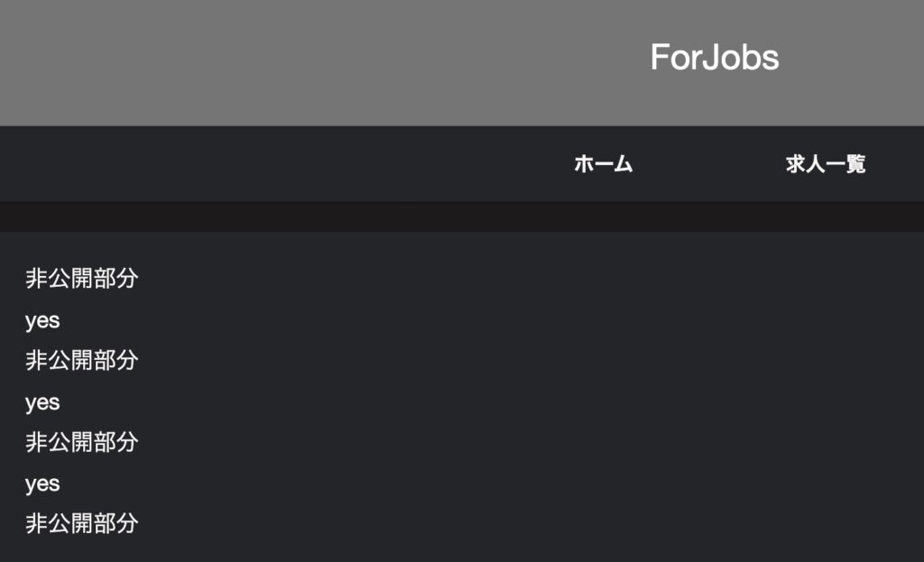Click the ForJobs site title
Screen dimensions: 924x562
714,58
